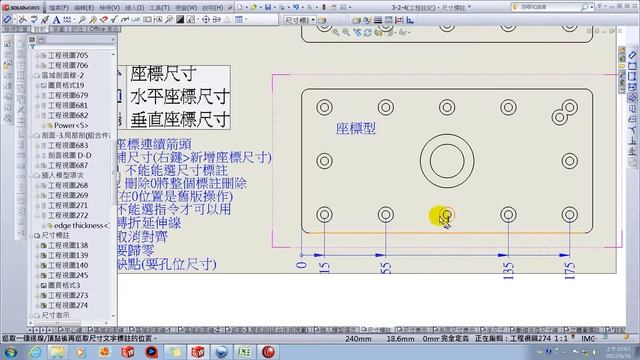
Task: Open Layer Properties next to layer box
Action: click(322, 20)
